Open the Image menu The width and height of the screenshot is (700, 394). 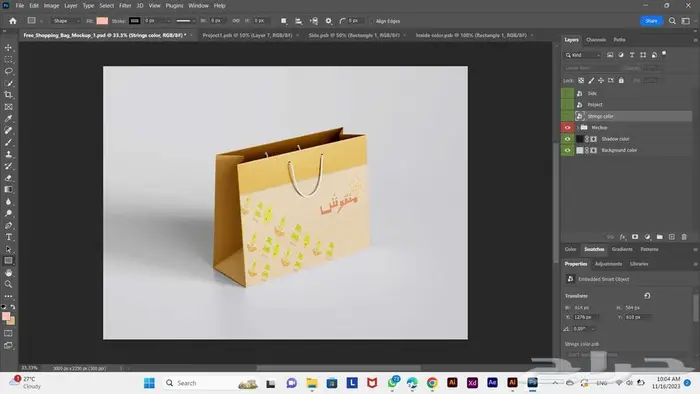coord(51,6)
